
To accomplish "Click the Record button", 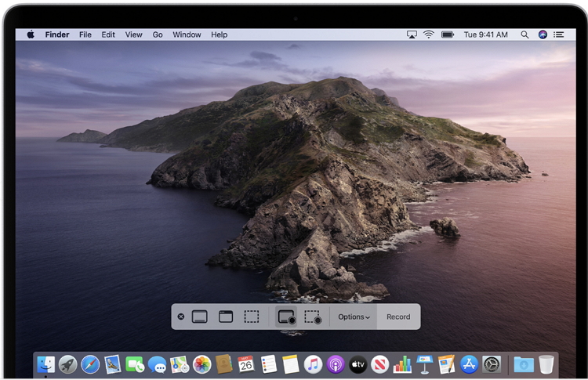I will [x=398, y=317].
